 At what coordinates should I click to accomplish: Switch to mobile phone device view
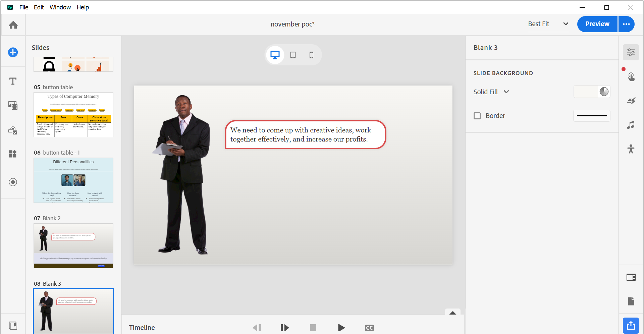tap(311, 55)
